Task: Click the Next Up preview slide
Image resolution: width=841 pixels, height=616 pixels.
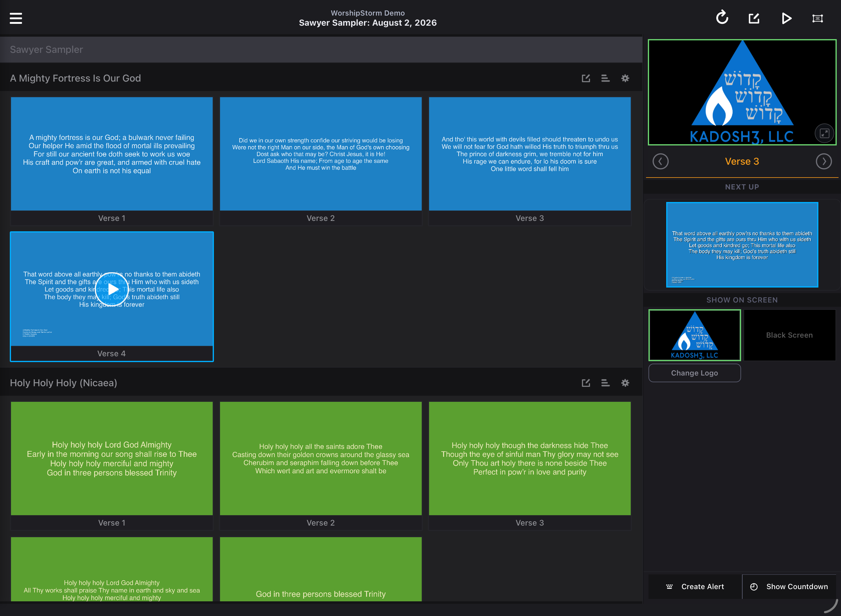Action: 742,245
